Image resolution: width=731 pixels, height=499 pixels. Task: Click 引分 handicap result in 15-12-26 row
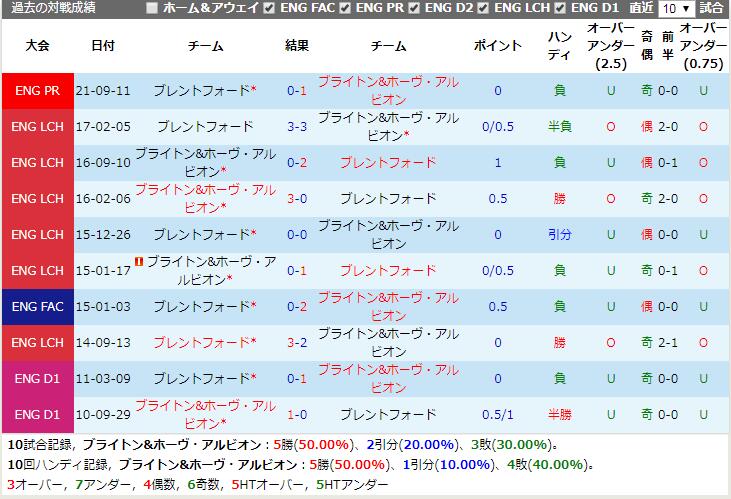[559, 235]
